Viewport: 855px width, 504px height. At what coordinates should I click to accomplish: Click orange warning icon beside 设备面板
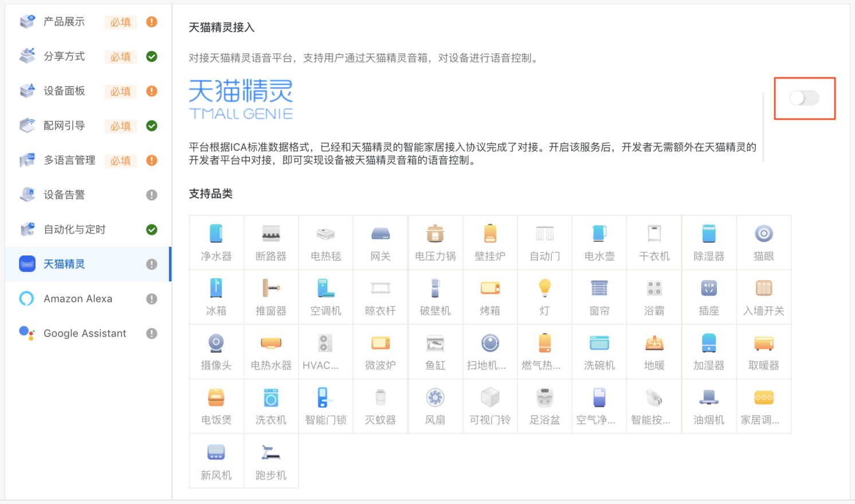pos(152,91)
